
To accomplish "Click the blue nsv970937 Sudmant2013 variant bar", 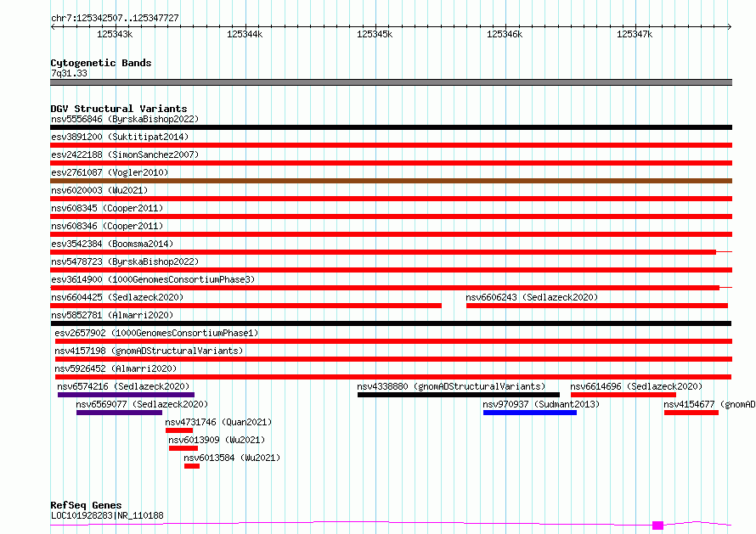I will tap(530, 413).
